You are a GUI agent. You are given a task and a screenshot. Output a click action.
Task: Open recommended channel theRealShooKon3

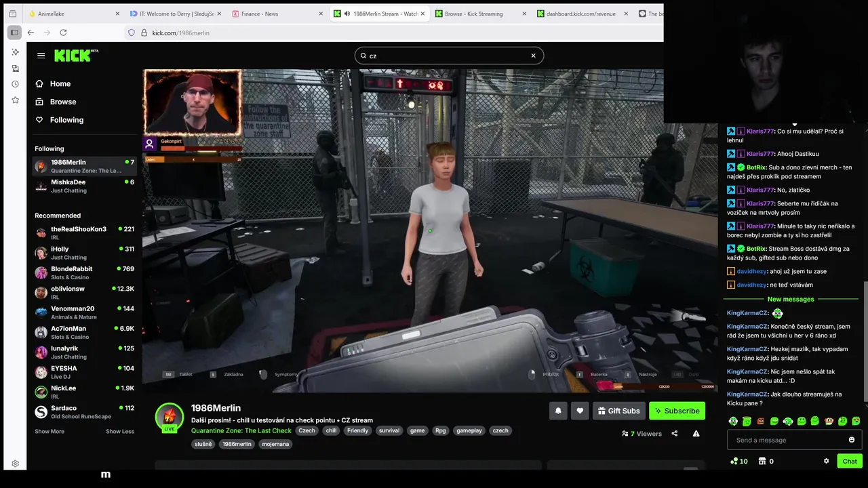pyautogui.click(x=85, y=232)
